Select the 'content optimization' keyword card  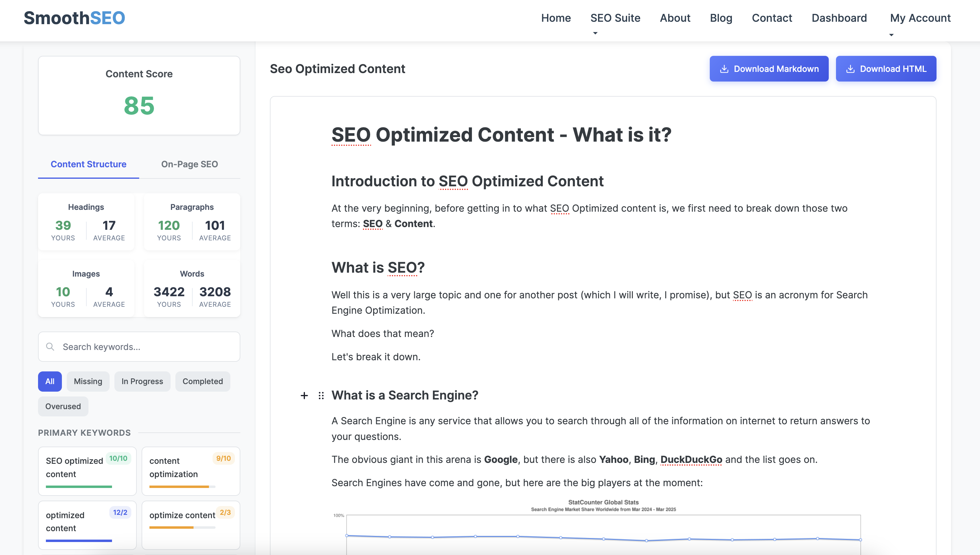pos(191,471)
